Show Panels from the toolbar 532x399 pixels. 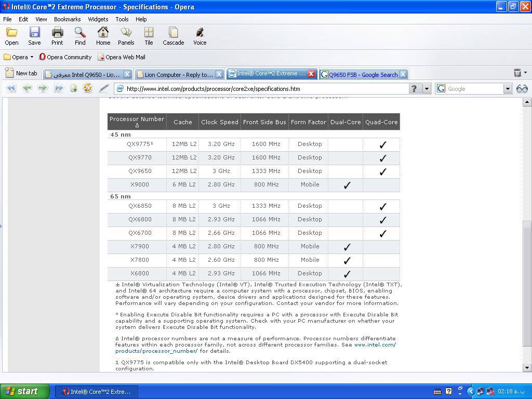coord(126,36)
